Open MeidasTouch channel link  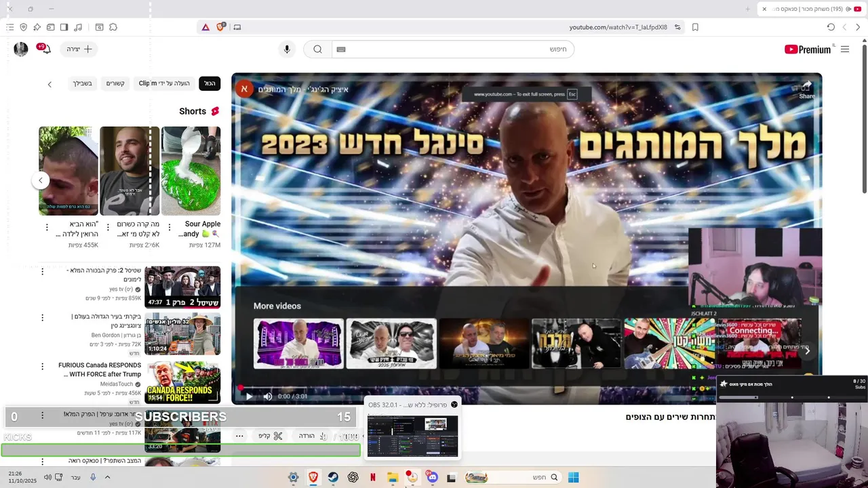(x=117, y=384)
